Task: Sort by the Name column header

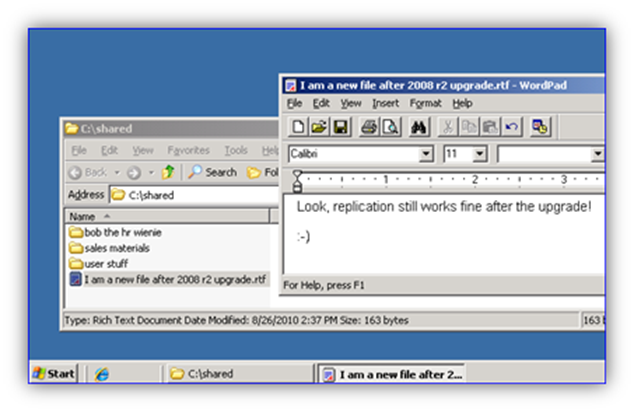Action: (168, 217)
